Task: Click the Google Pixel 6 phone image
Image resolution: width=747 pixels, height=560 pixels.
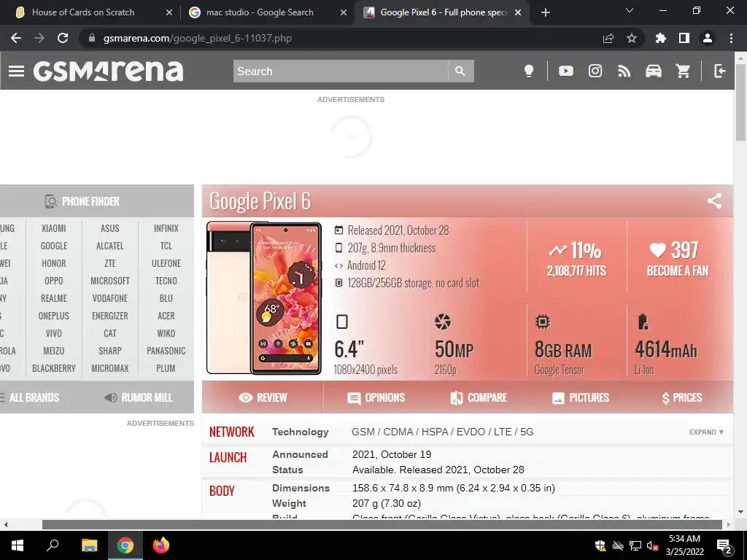Action: [264, 298]
